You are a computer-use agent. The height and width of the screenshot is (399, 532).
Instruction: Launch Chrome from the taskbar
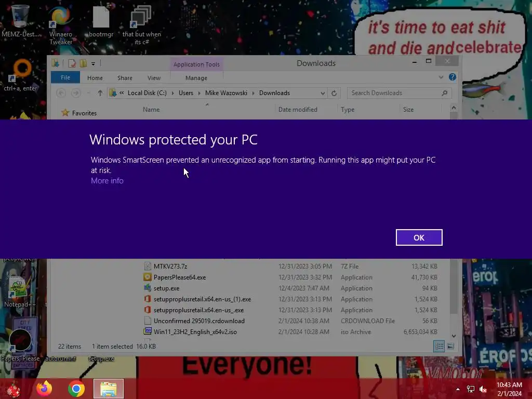(76, 389)
